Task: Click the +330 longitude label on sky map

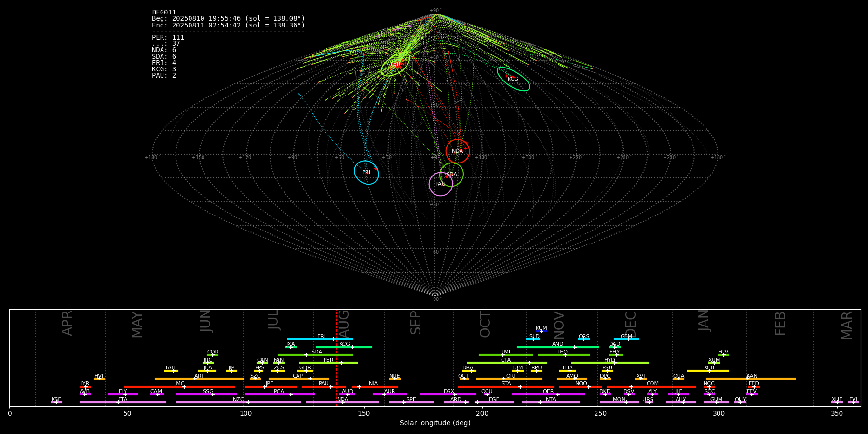Action: [481, 157]
